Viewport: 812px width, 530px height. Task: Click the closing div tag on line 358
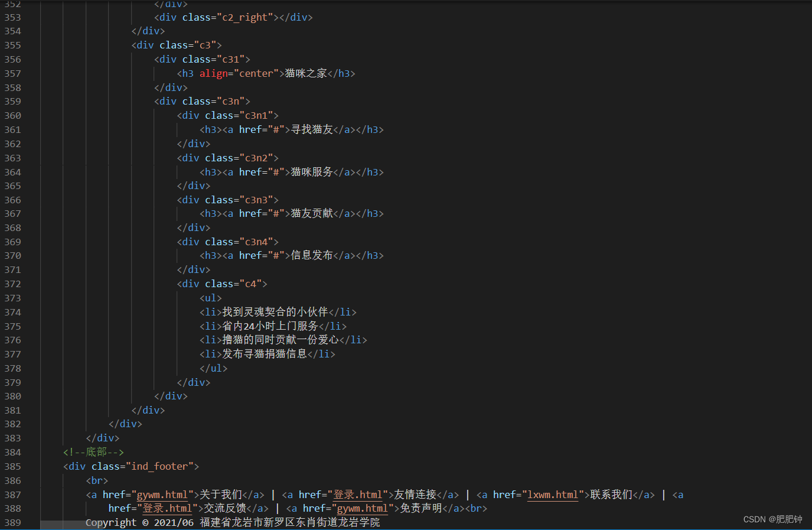(x=171, y=87)
